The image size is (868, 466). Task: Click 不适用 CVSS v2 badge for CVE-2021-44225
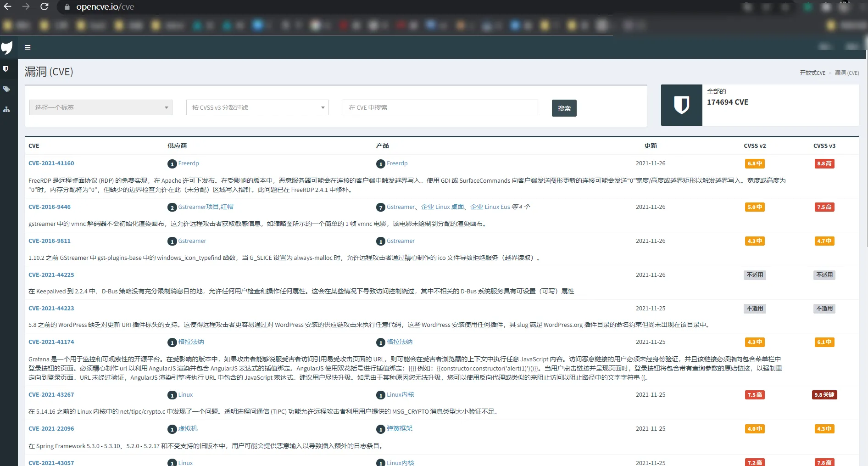click(x=755, y=275)
